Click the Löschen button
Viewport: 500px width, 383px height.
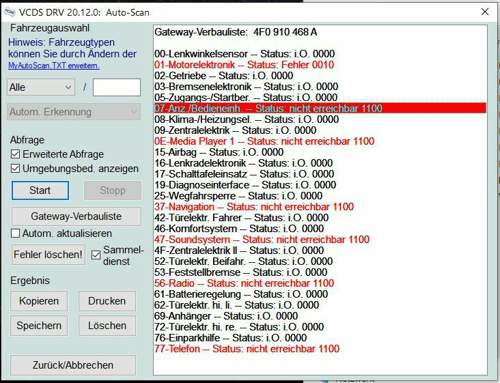107,326
